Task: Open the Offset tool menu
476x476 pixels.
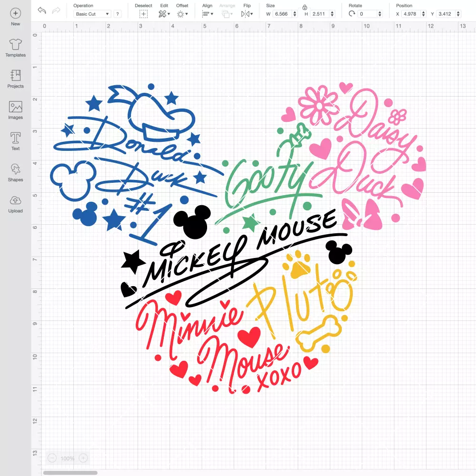Action: (182, 14)
